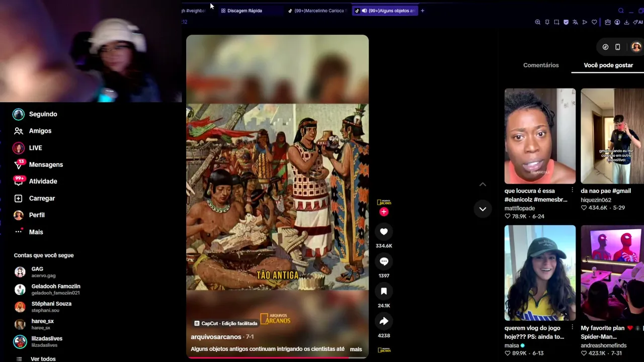Open the Seguindo feed in sidebar

point(35,114)
